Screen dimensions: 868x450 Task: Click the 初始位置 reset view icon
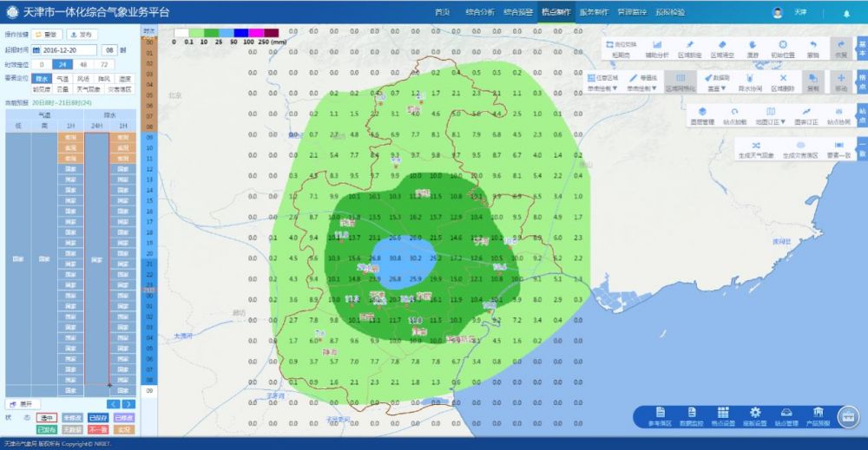point(783,45)
